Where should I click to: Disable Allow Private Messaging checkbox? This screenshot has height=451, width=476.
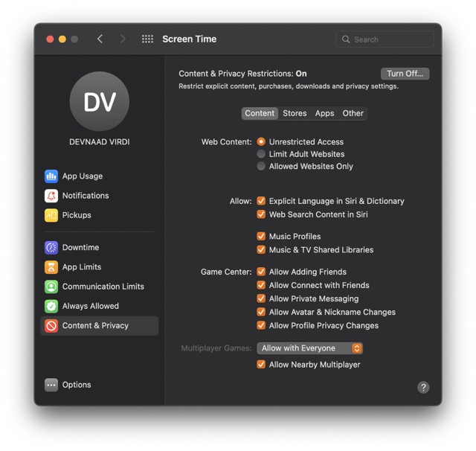point(261,298)
